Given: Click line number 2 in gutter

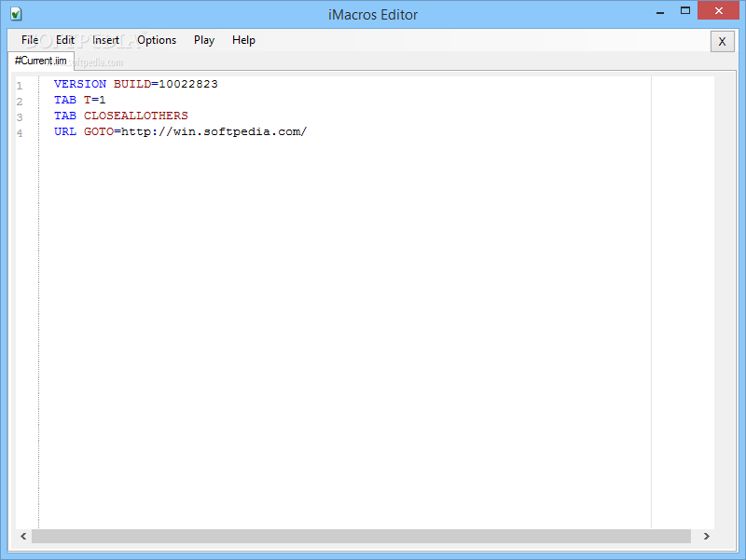Looking at the screenshot, I should point(20,102).
